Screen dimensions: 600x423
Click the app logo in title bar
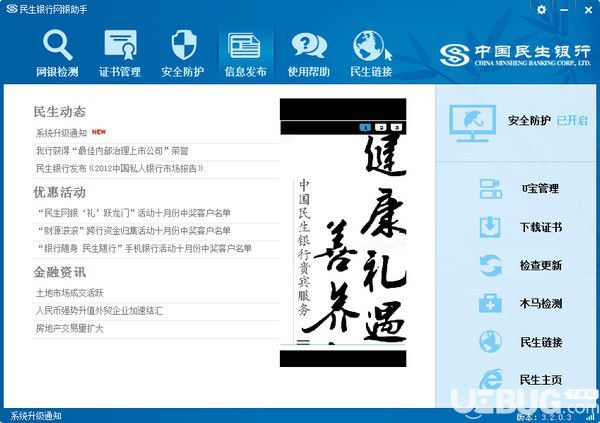click(11, 9)
